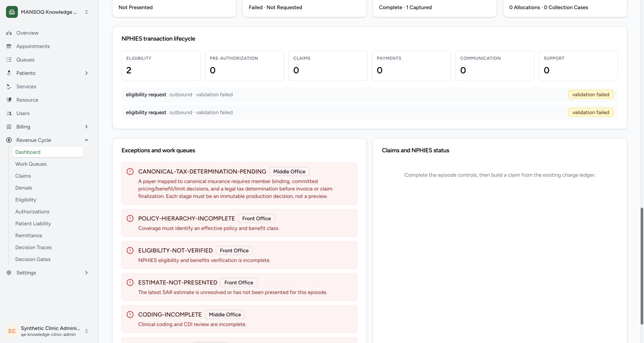The width and height of the screenshot is (644, 343).
Task: Open Overview via its sidebar icon
Action: [x=9, y=33]
